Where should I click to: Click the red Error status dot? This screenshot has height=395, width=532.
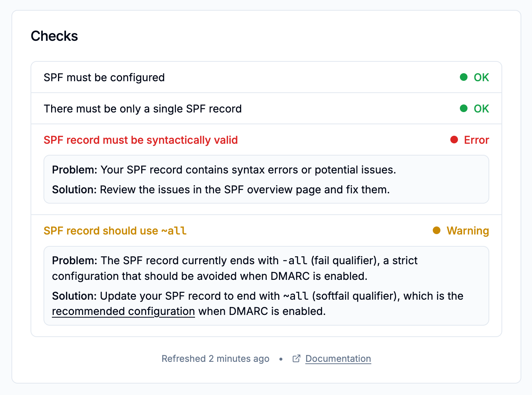[454, 140]
